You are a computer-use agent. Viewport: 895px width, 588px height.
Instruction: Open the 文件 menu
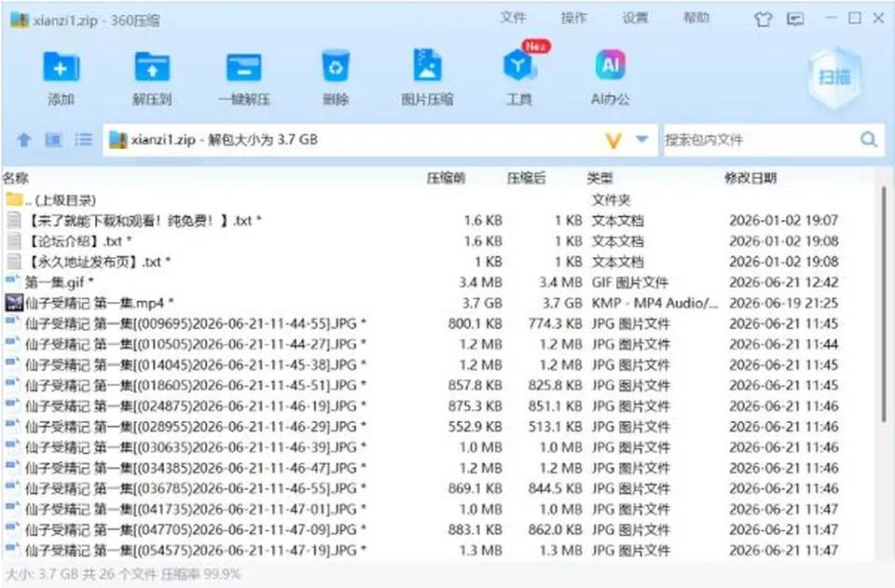point(513,19)
